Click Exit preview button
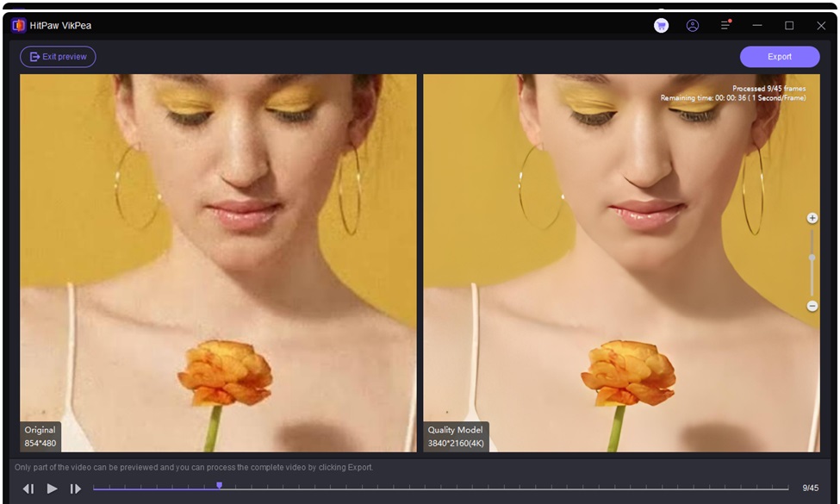 point(58,57)
